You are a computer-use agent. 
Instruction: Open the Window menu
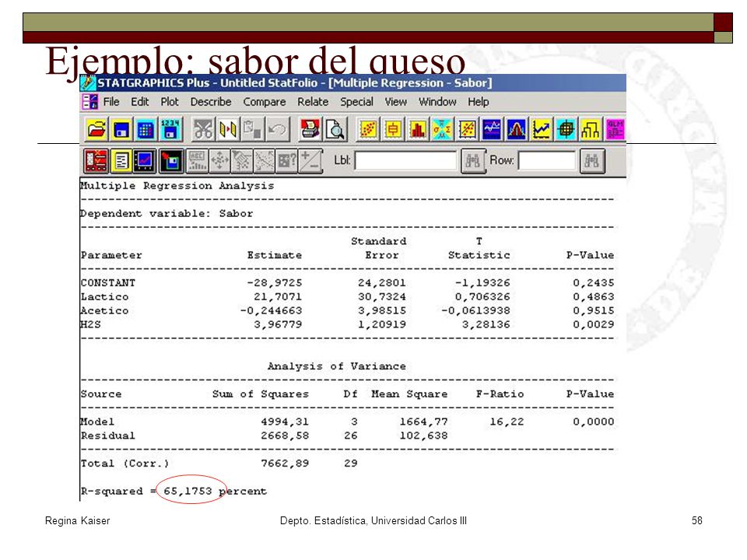click(437, 102)
